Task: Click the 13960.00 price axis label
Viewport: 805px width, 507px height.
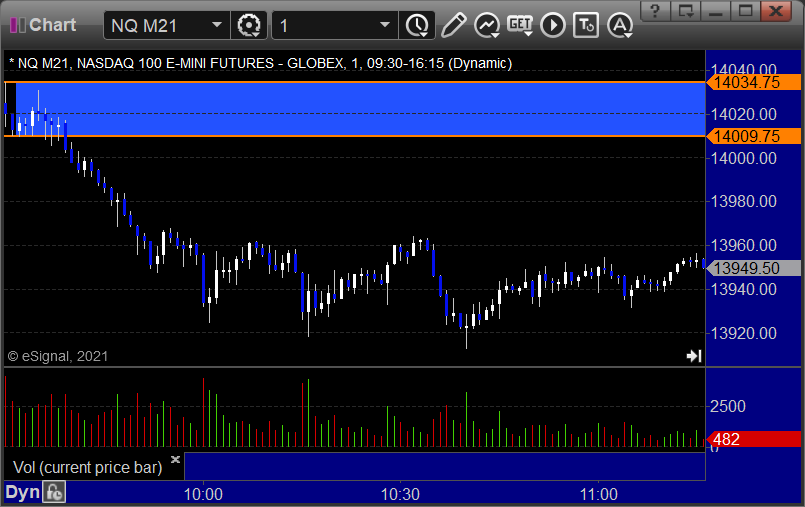Action: [x=743, y=245]
